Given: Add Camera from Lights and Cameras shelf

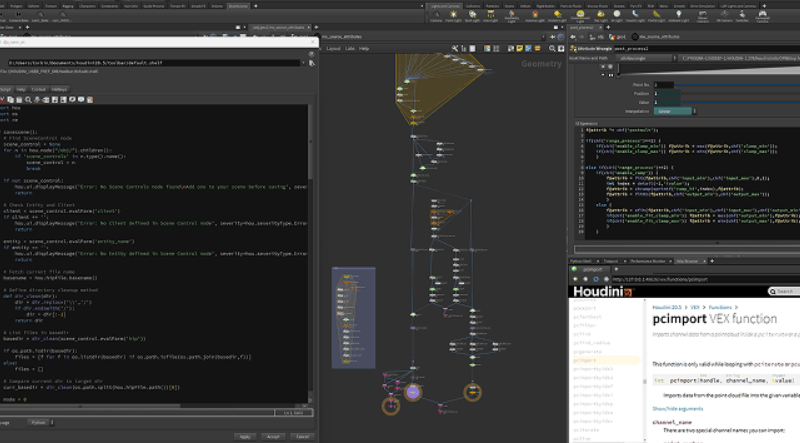Looking at the screenshot, I should click(x=436, y=16).
